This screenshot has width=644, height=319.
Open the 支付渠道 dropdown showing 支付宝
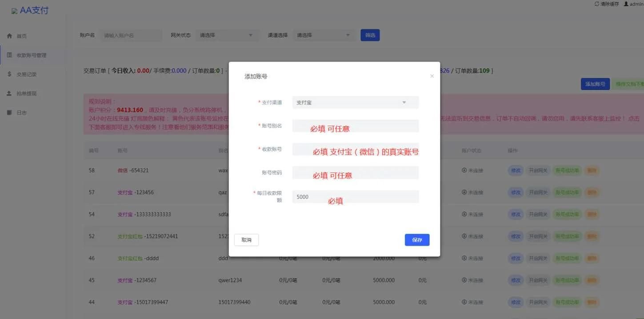[355, 103]
